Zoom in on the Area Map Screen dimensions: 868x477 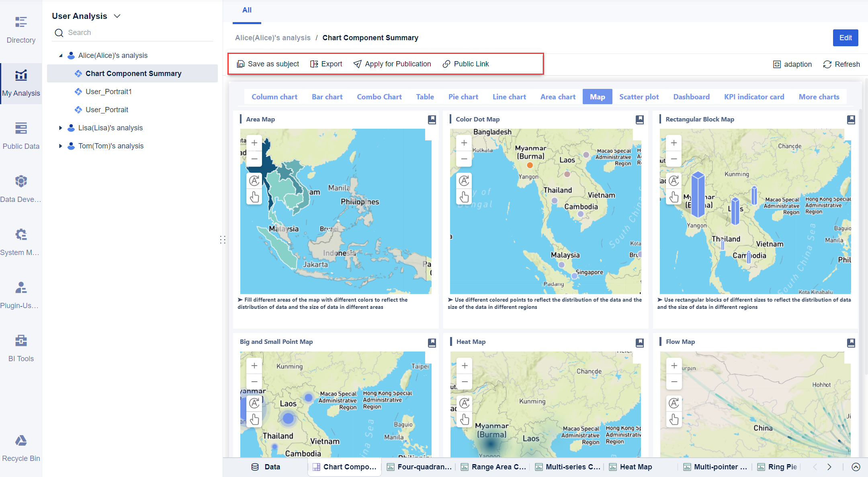pos(254,142)
